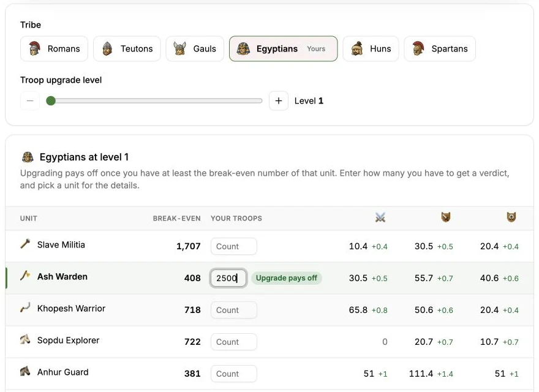Click the Khopesh Warrior sword icon
This screenshot has height=392, width=539.
(25, 307)
